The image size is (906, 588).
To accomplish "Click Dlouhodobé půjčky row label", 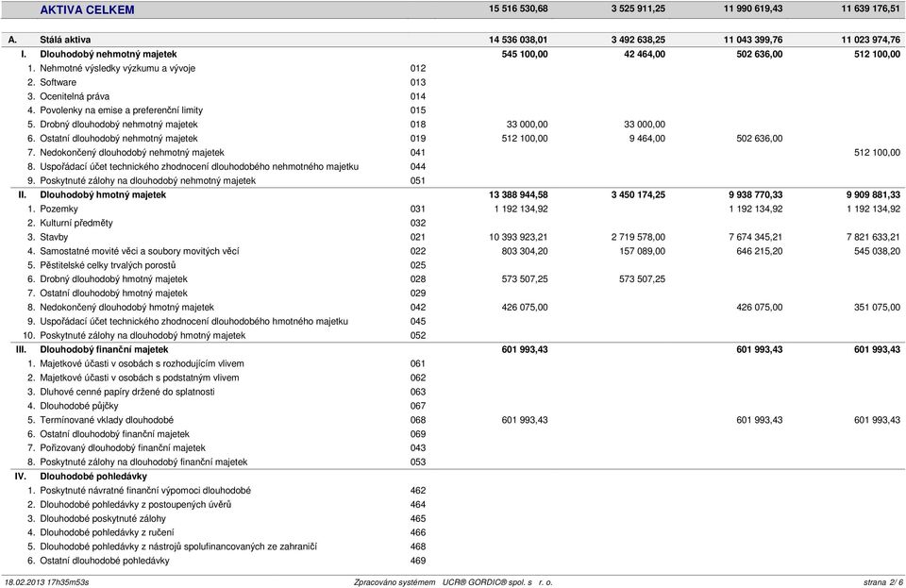I will pos(79,406).
